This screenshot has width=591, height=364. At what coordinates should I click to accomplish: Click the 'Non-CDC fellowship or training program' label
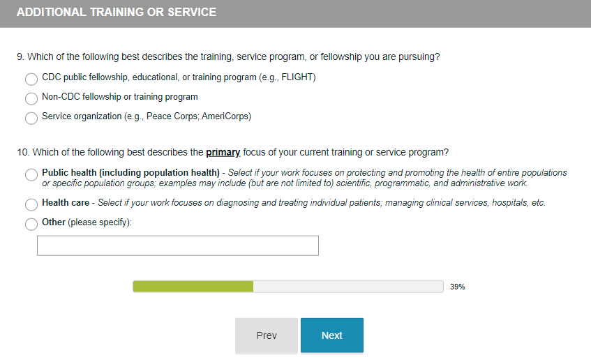coord(120,97)
